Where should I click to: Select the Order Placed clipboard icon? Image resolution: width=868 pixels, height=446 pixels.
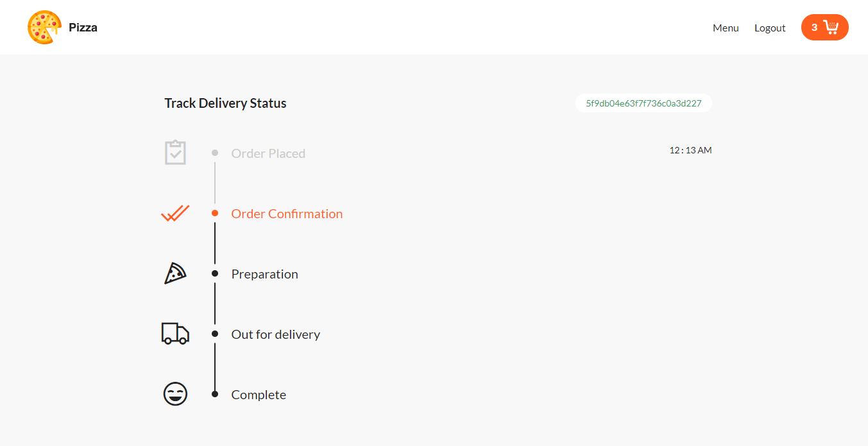click(175, 152)
